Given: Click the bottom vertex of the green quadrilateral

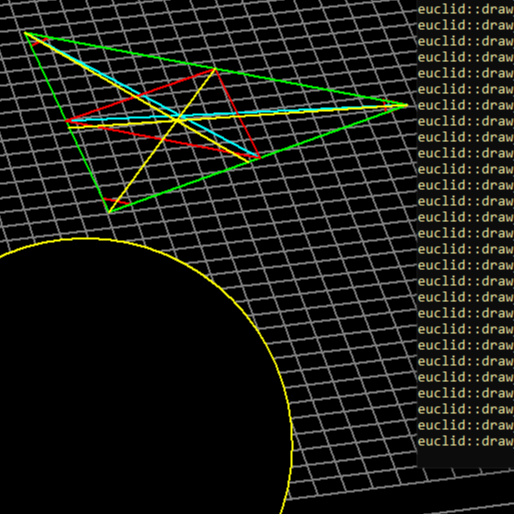Looking at the screenshot, I should pos(109,212).
